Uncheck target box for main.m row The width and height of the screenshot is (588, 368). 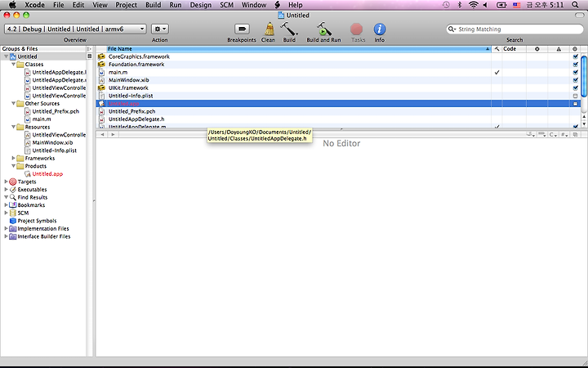coord(575,73)
